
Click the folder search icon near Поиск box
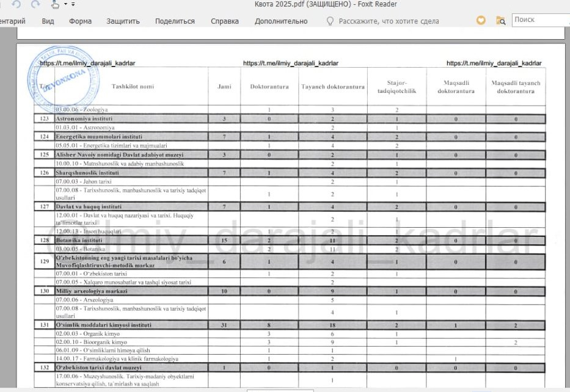tap(502, 20)
